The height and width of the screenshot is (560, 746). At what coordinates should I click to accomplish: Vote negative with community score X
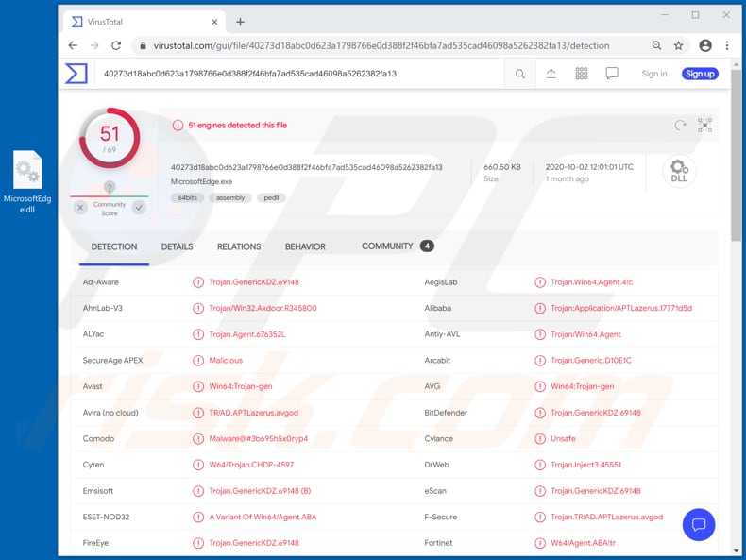click(x=80, y=208)
